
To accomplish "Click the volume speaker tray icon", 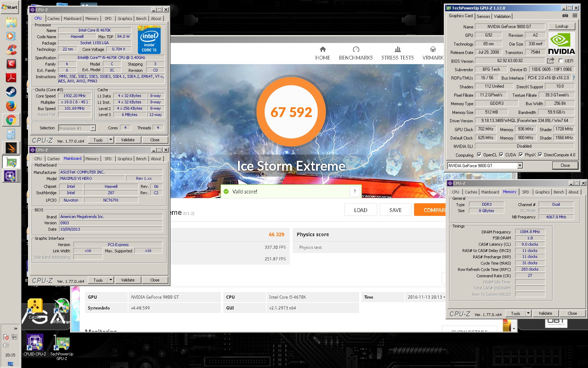I will (6, 345).
